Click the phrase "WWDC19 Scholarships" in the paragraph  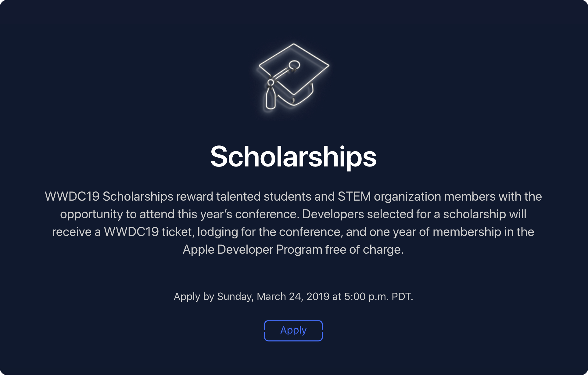(x=109, y=196)
